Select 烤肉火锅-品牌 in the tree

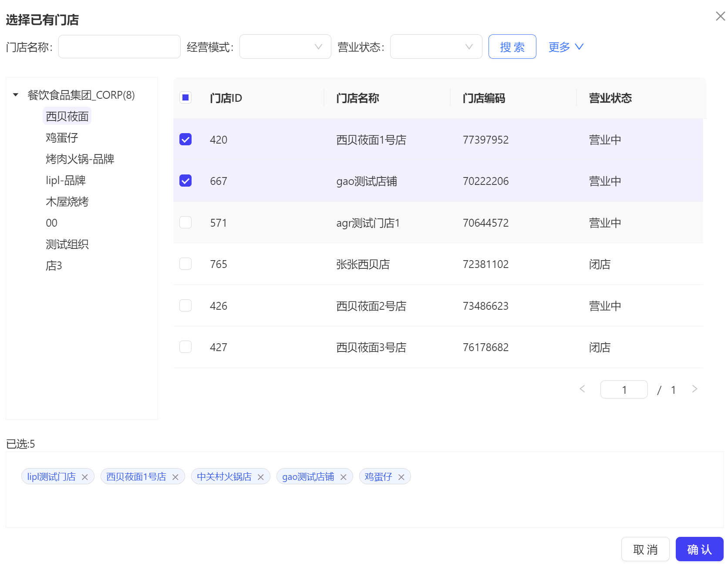click(80, 159)
